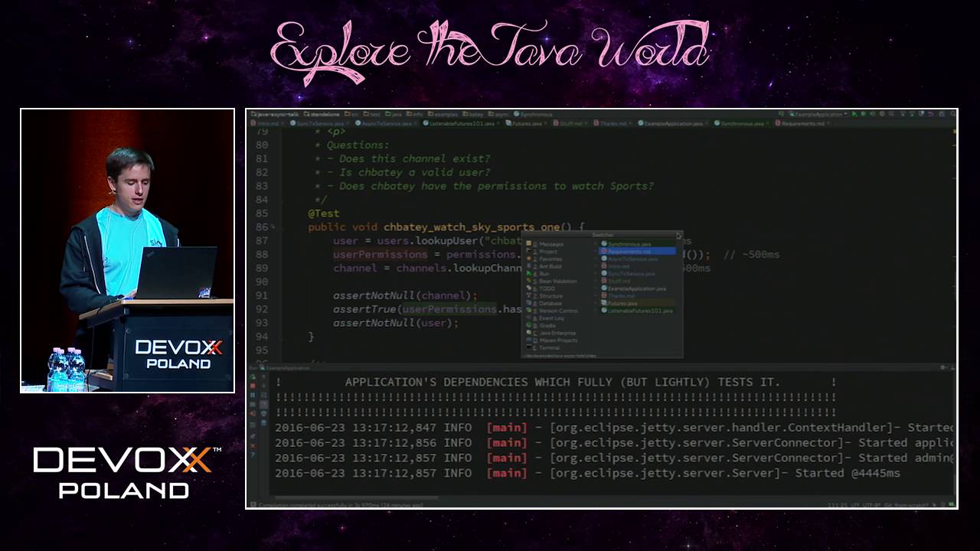
Task: Click the compilation status message in status bar
Action: tap(341, 505)
